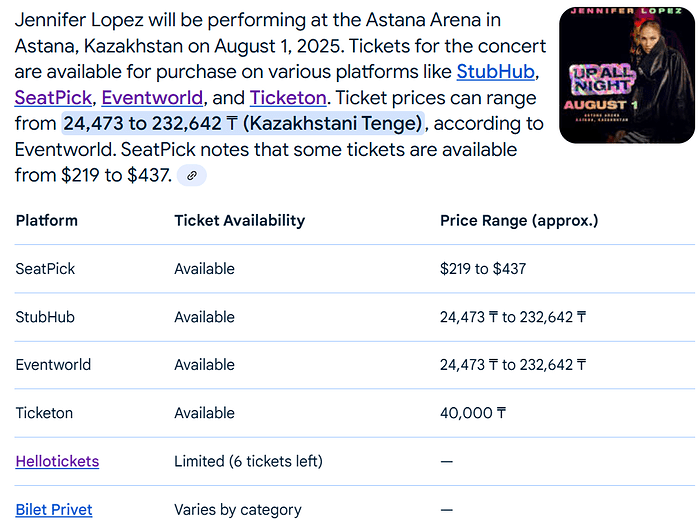Click the StubHub table row name
The image size is (700, 520).
pyautogui.click(x=45, y=317)
